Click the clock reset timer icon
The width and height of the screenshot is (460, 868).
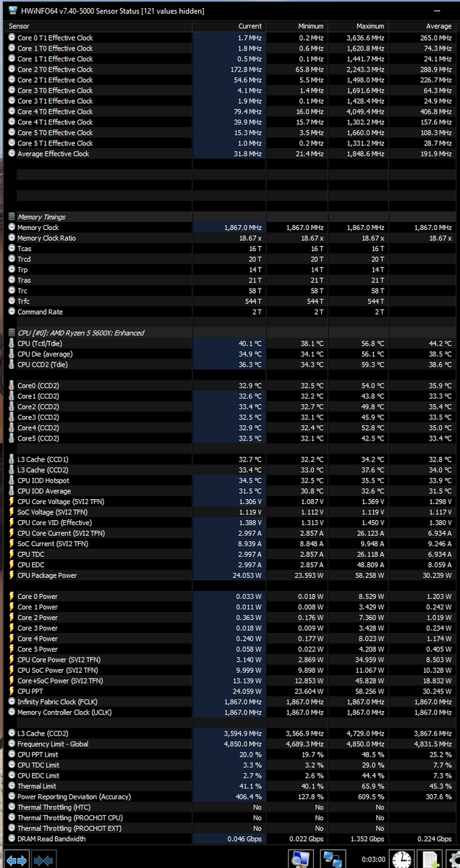[401, 859]
